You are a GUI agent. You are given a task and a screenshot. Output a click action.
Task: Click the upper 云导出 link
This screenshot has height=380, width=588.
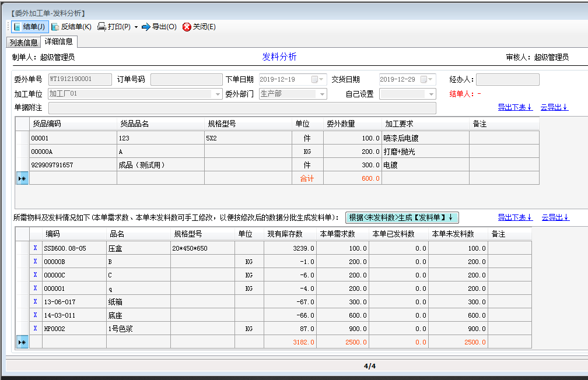[x=554, y=107]
